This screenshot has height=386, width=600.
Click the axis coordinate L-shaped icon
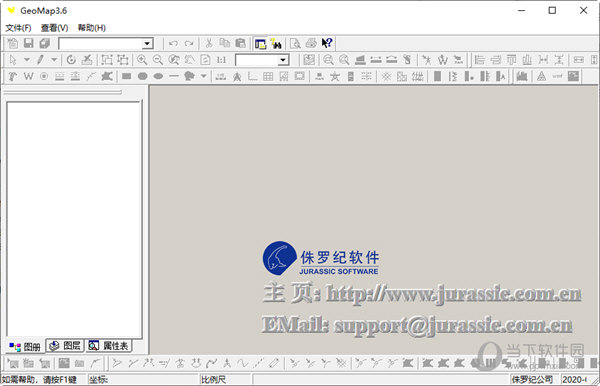tap(253, 77)
